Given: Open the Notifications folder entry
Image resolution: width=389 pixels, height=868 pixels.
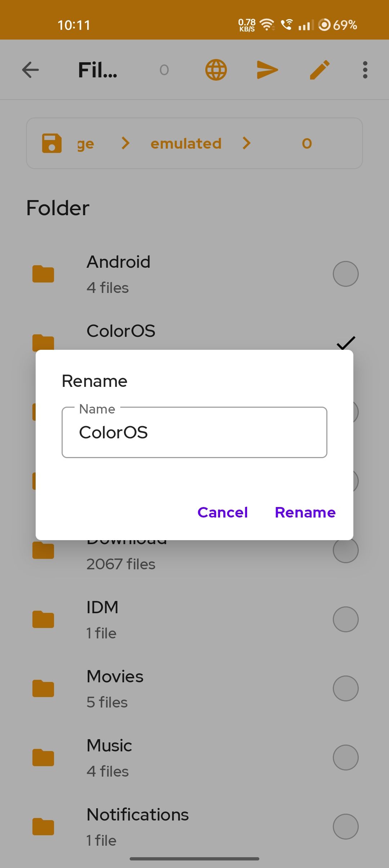Looking at the screenshot, I should 138,826.
